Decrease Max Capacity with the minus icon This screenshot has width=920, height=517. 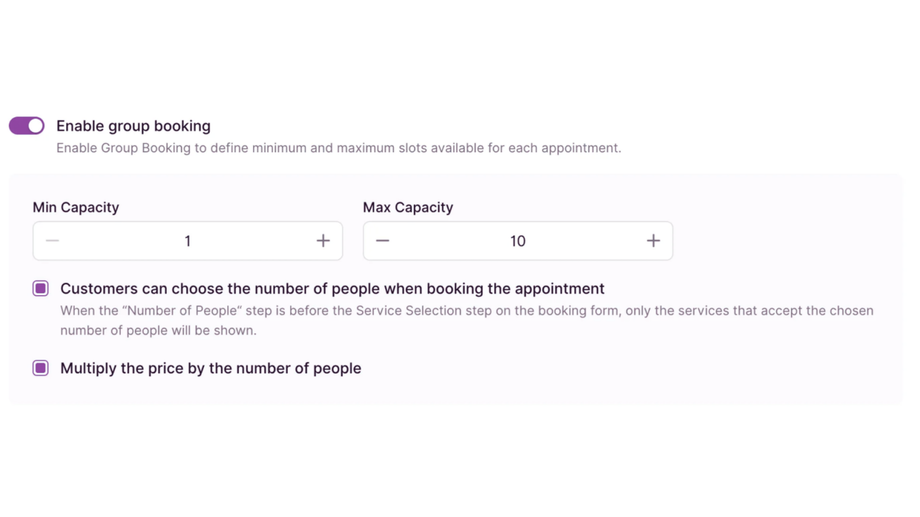click(382, 241)
